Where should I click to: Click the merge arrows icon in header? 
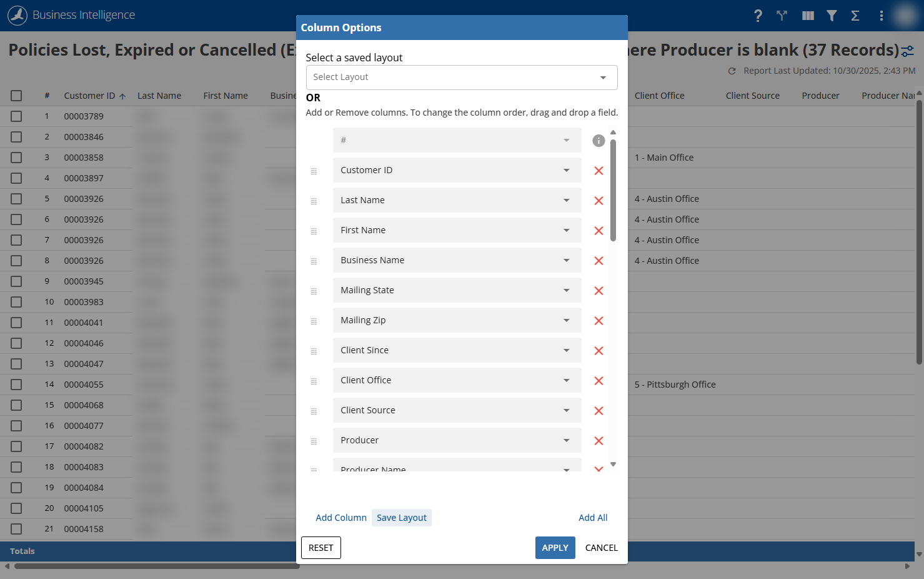(x=782, y=16)
